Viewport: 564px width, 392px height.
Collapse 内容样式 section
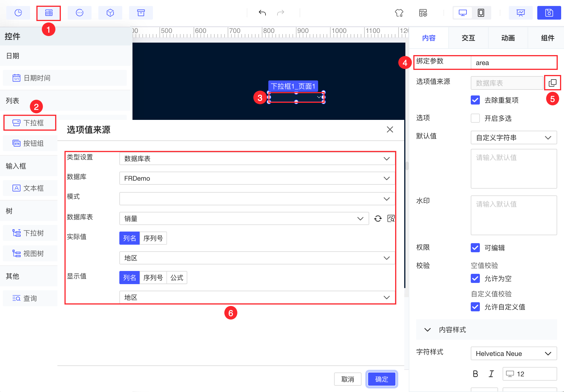427,330
